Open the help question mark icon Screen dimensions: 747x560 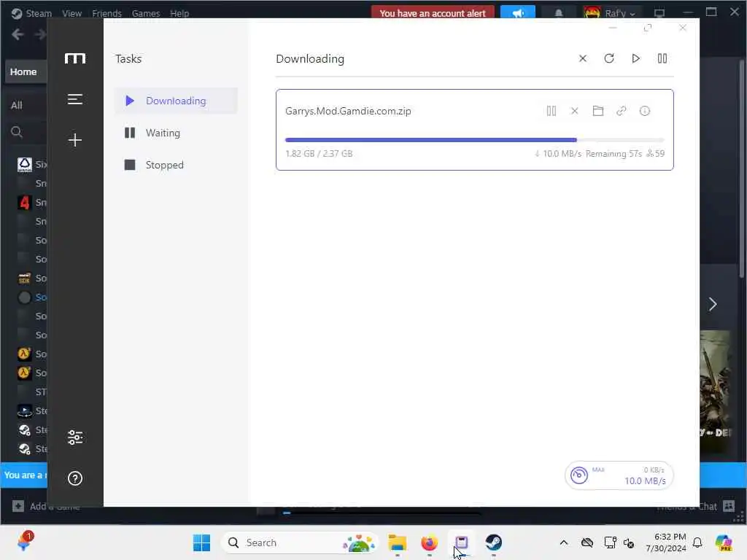point(75,478)
